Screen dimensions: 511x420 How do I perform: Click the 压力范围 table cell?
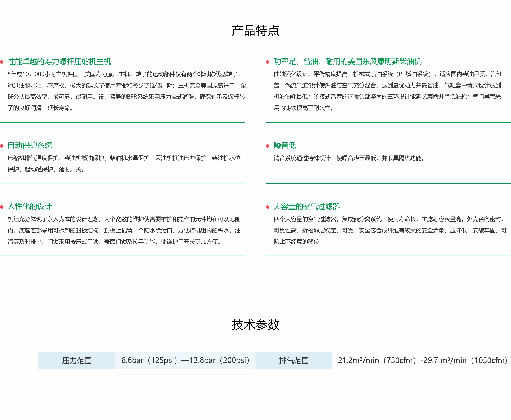point(77,361)
